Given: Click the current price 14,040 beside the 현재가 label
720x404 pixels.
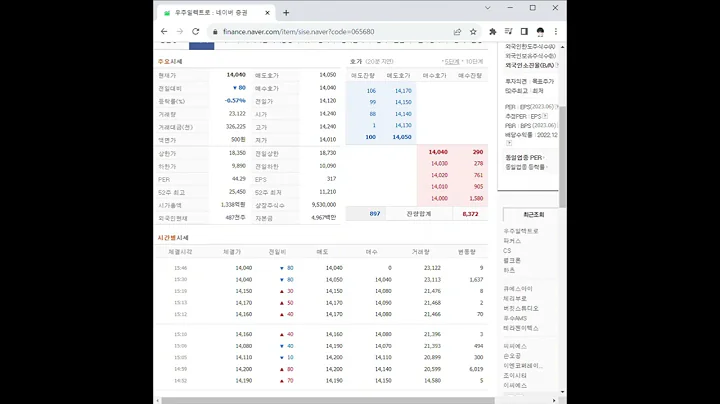Looking at the screenshot, I should [236, 74].
